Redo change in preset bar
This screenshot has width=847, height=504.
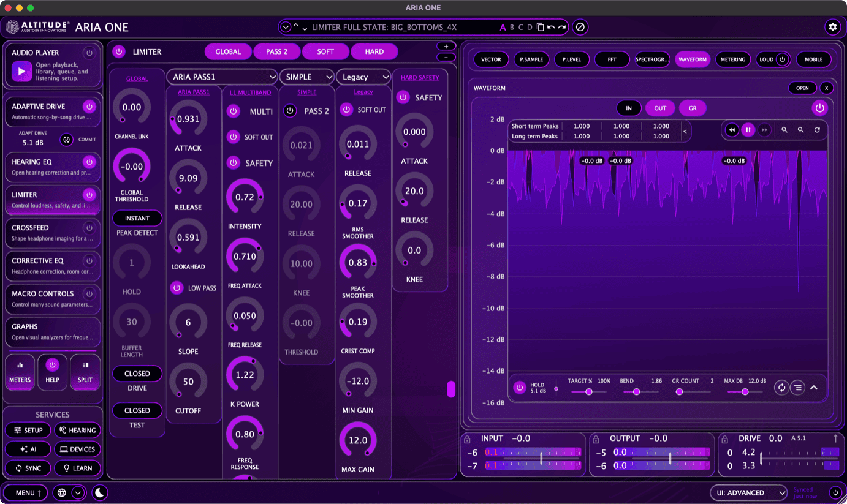coord(561,27)
